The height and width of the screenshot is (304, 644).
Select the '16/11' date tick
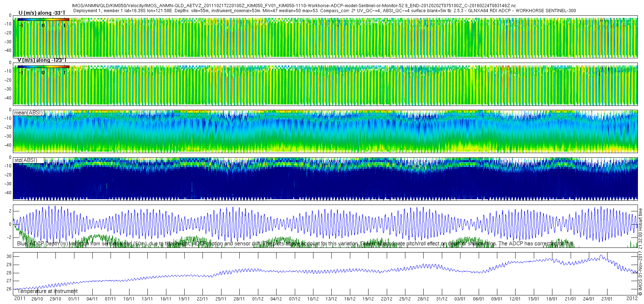(x=166, y=299)
